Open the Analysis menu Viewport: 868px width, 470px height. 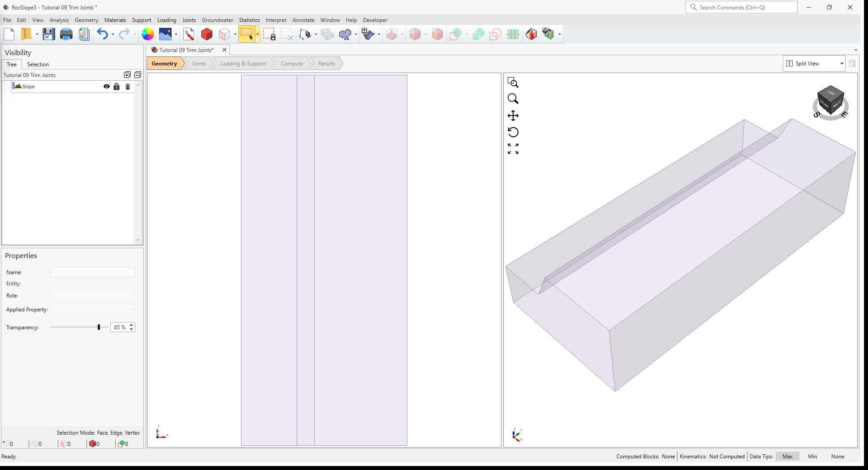pos(59,20)
